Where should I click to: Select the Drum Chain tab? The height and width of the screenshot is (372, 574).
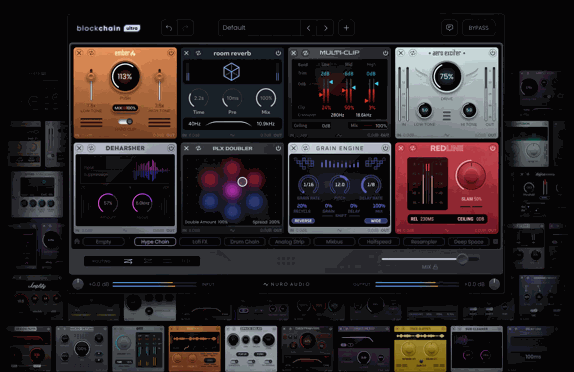(x=245, y=242)
